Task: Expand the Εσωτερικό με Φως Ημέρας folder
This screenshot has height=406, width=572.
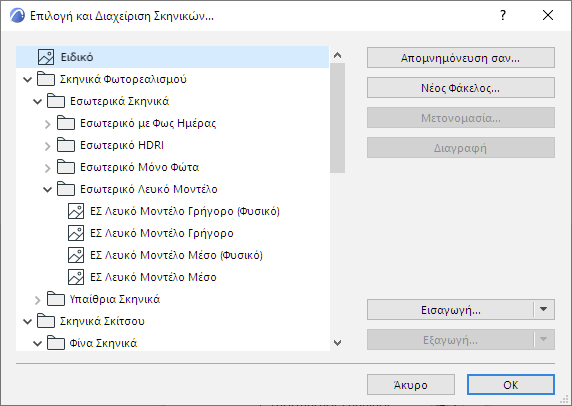Action: tap(48, 124)
